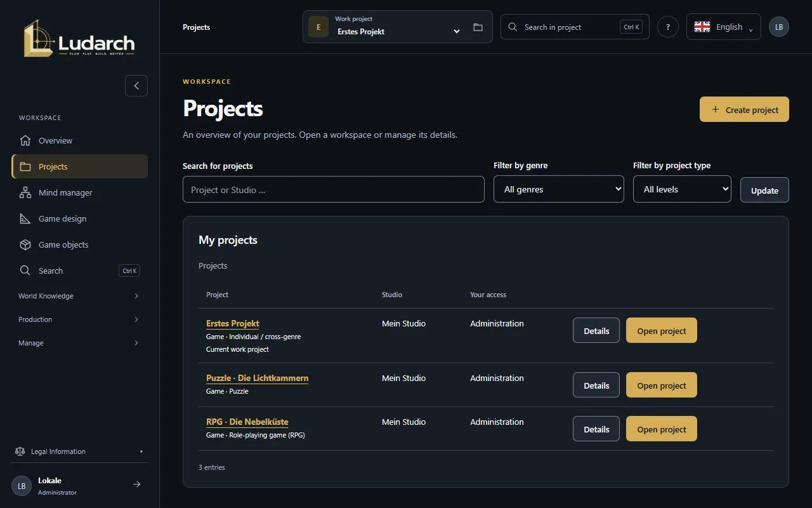Click the E badge of the work project
This screenshot has height=508, width=812.
318,27
